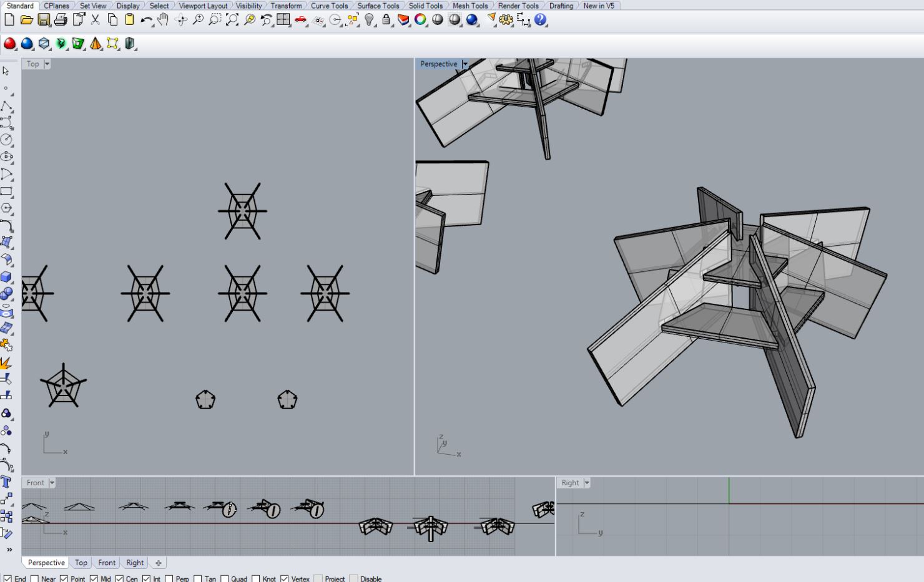Turn off the Int osnap checkbox
The image size is (924, 582).
tap(146, 579)
